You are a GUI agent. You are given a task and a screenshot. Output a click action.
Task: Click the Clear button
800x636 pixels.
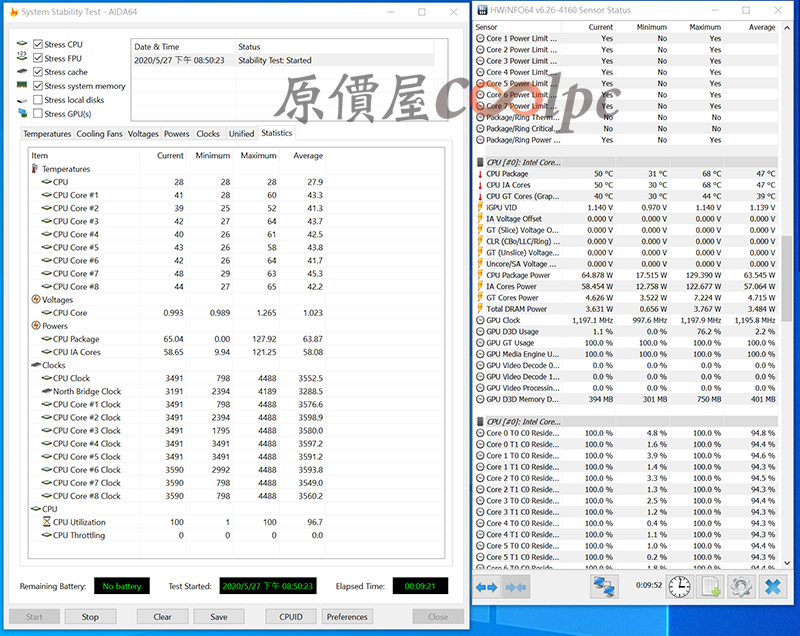162,617
